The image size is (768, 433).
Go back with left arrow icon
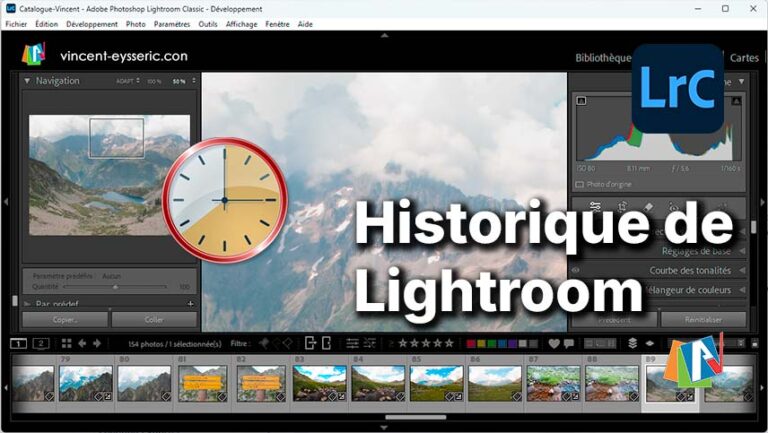82,344
